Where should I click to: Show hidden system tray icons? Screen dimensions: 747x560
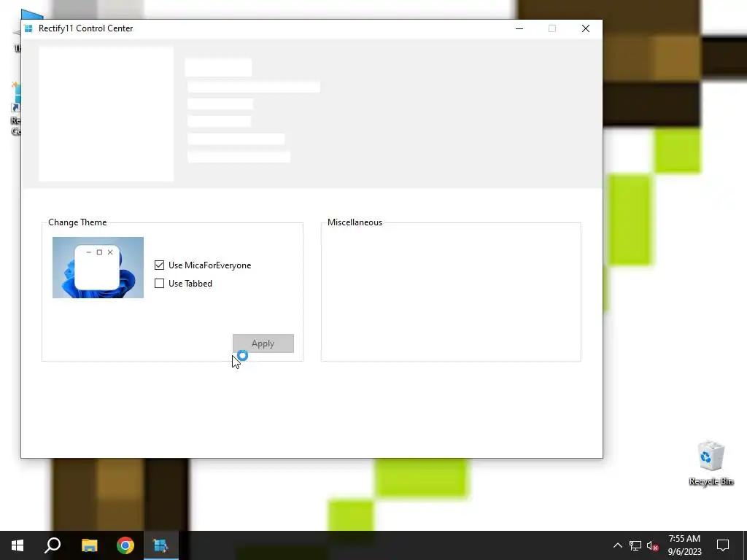[617, 545]
